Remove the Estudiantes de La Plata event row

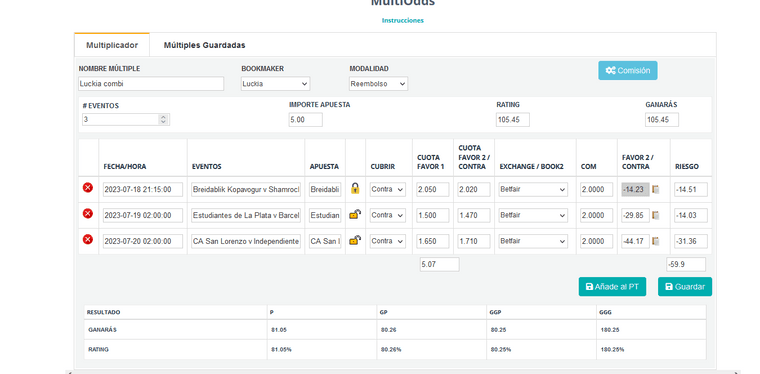[x=88, y=214]
